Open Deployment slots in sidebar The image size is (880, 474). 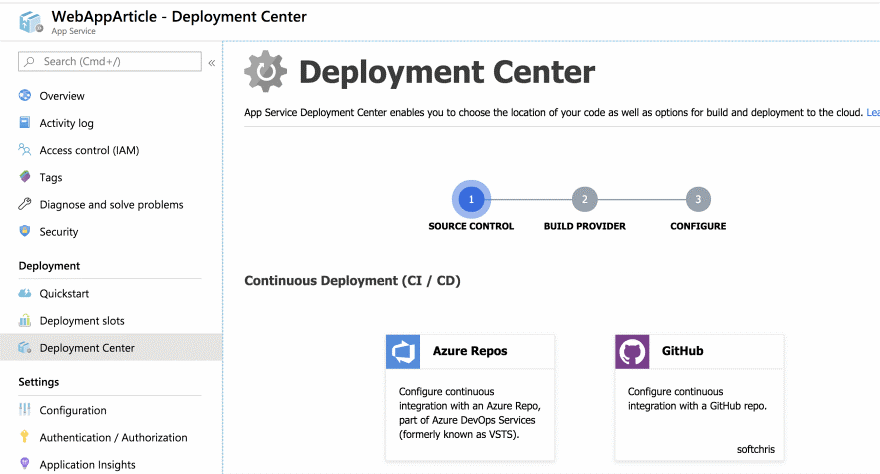point(82,321)
